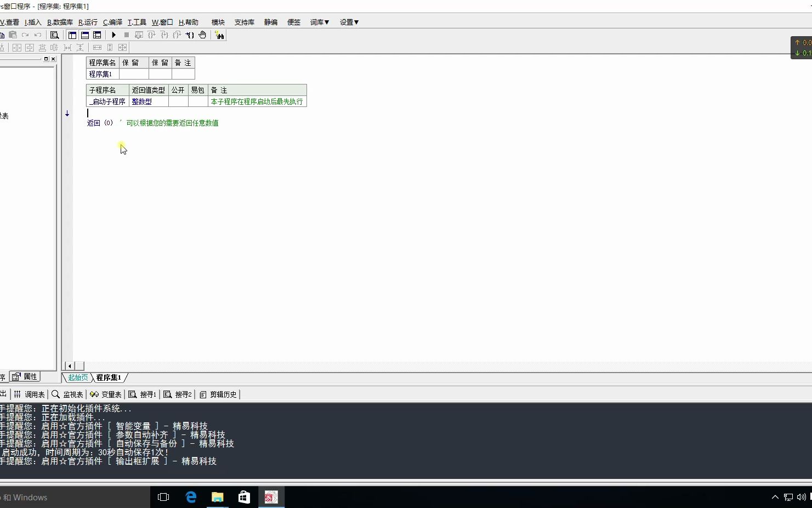This screenshot has height=508, width=812.
Task: Click the Paste toolbar icon
Action: (x=13, y=35)
